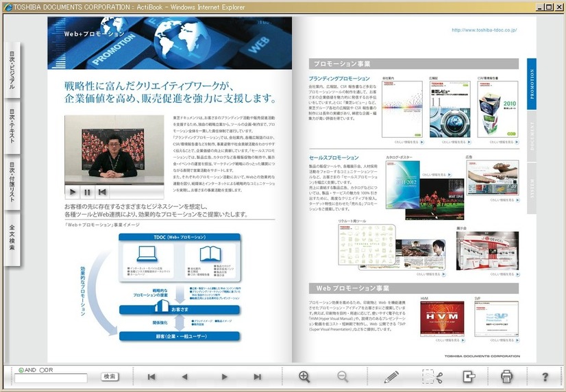The width and height of the screenshot is (566, 392).
Task: Open the 目次・ビジュアル side tab
Action: coord(12,70)
